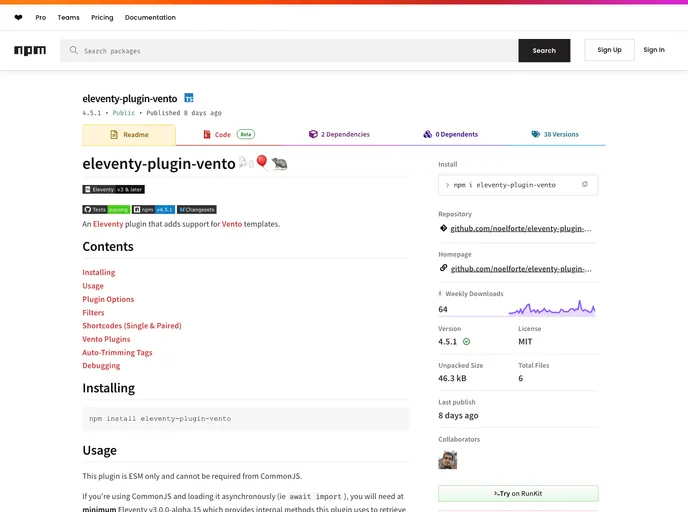Jump to Filters section link
The image size is (688, 512).
pyautogui.click(x=93, y=313)
